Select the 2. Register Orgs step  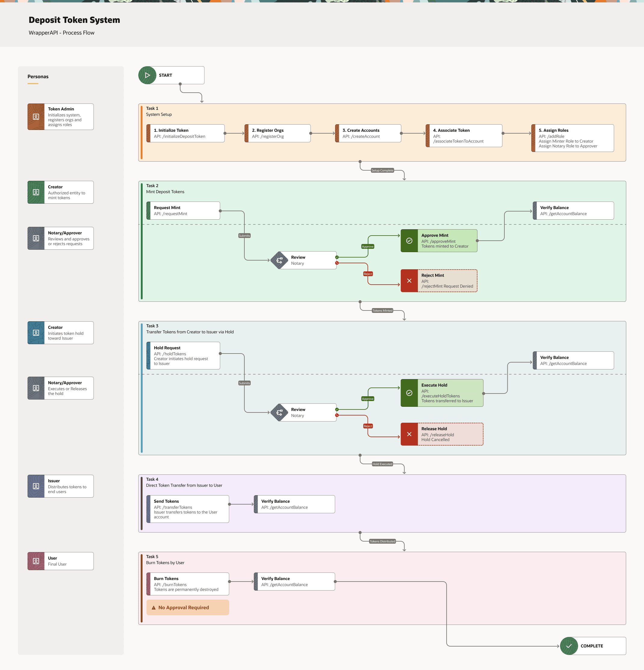pos(277,133)
